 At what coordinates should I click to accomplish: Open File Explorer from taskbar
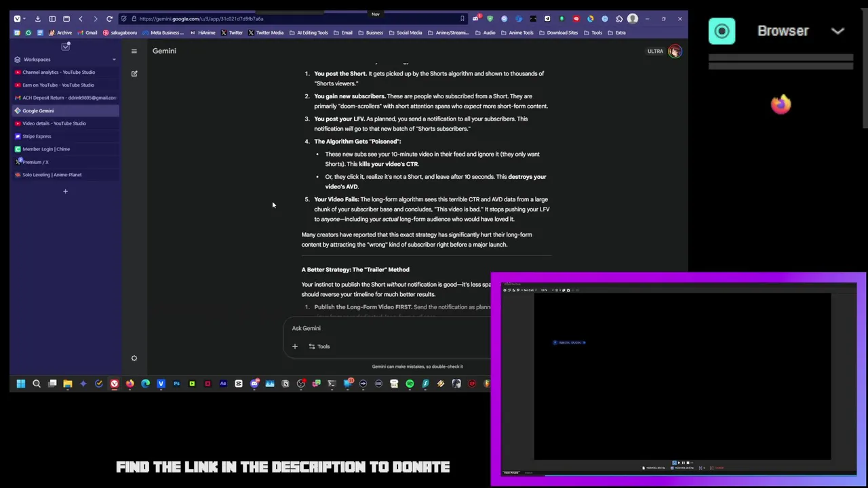(x=68, y=384)
